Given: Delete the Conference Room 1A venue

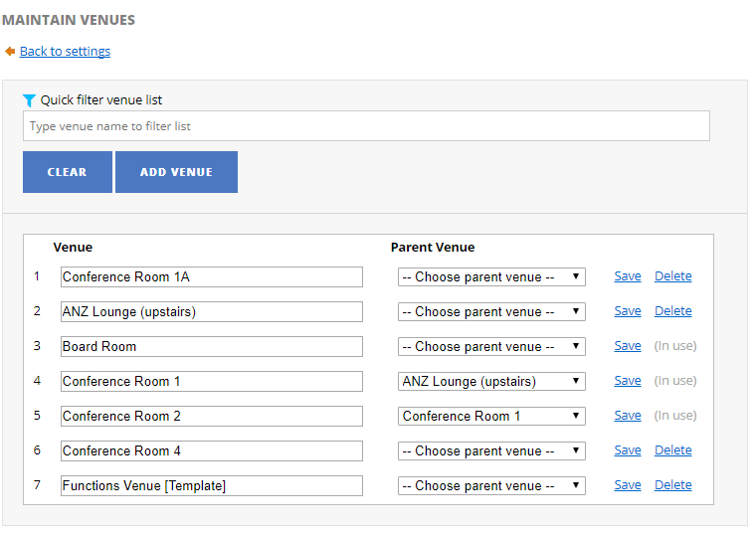Looking at the screenshot, I should point(672,276).
